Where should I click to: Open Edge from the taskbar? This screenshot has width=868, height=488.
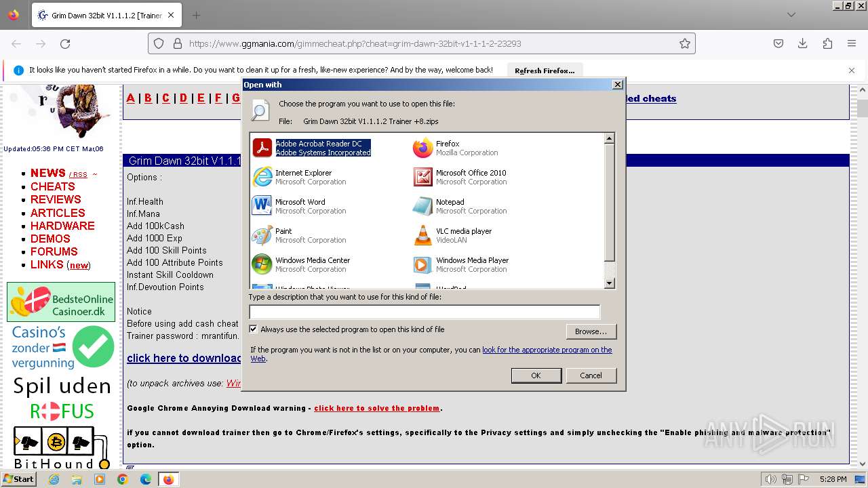[x=146, y=479]
